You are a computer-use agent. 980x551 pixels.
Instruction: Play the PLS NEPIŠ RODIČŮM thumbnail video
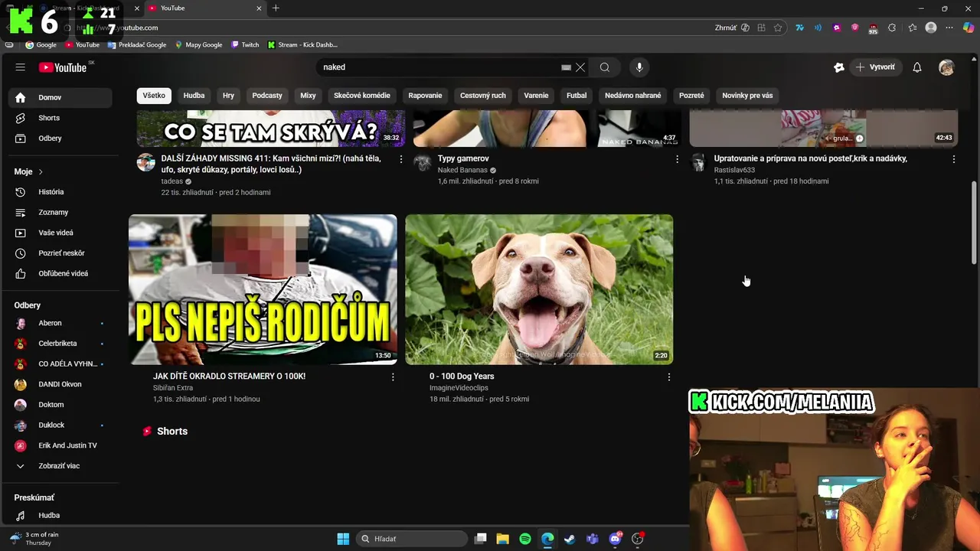(x=263, y=289)
